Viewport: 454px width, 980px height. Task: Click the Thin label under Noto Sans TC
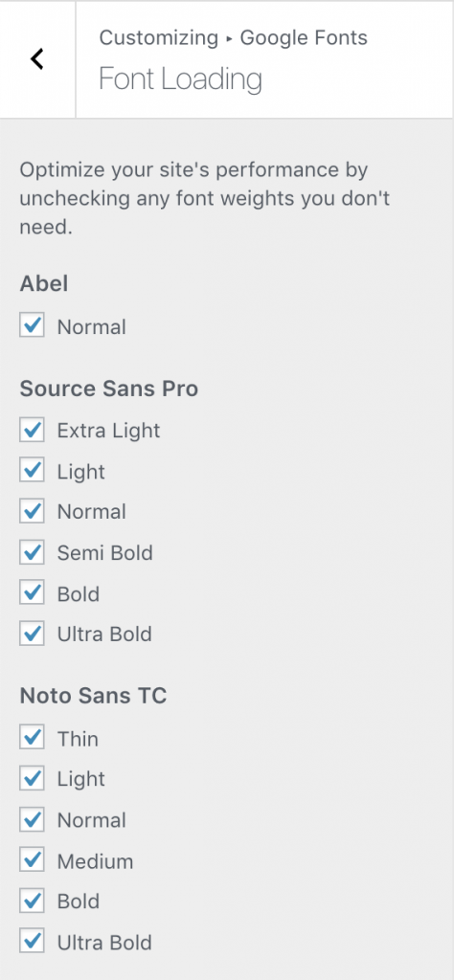pyautogui.click(x=78, y=739)
